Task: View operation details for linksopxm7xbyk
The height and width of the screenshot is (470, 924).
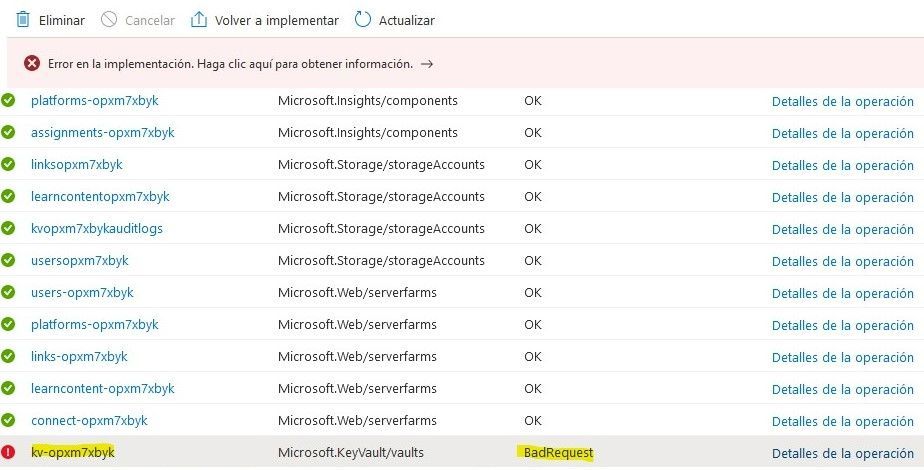Action: 842,165
